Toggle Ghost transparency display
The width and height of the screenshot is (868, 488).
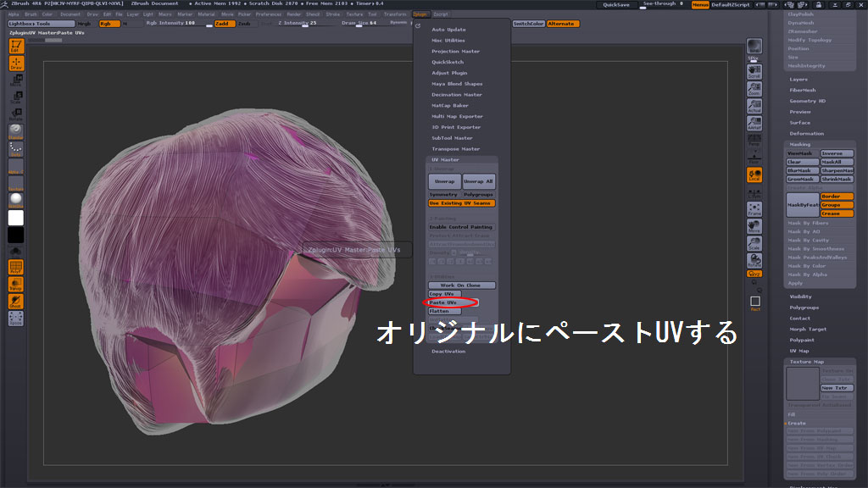(16, 302)
